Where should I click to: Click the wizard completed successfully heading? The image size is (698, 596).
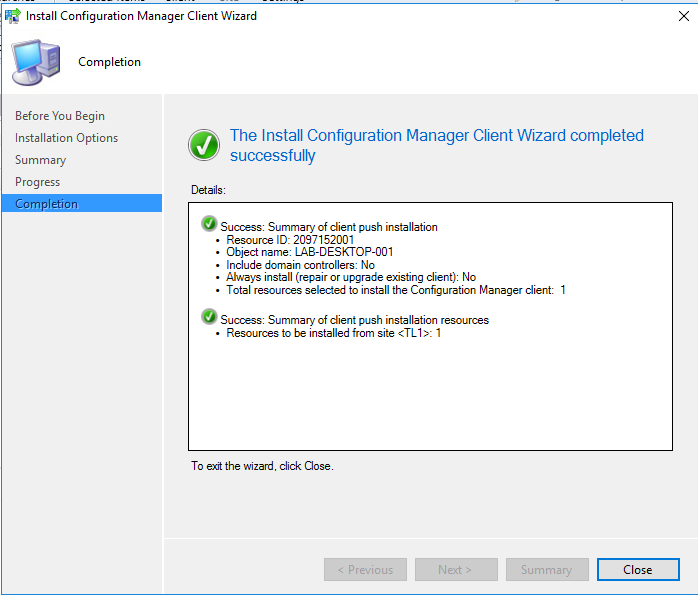tap(437, 145)
